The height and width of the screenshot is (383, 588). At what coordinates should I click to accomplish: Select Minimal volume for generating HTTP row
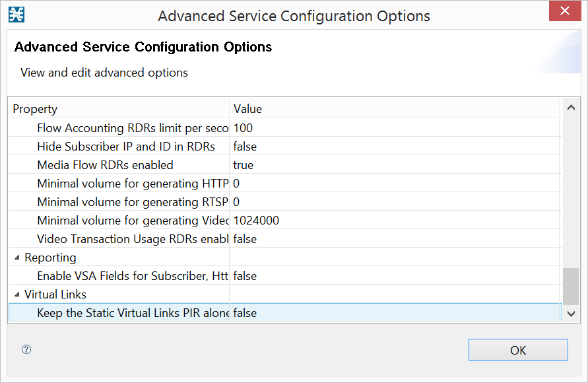pyautogui.click(x=133, y=184)
